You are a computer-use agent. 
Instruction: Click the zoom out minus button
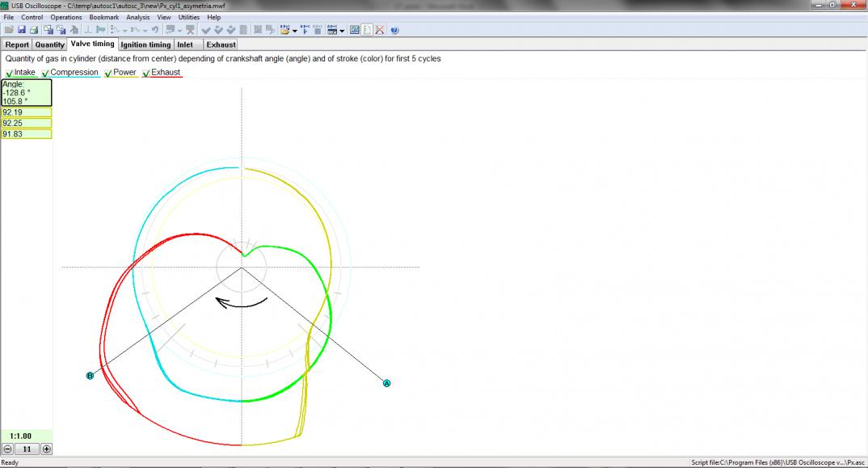[7, 449]
